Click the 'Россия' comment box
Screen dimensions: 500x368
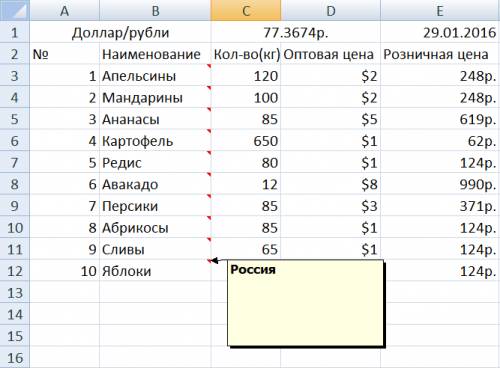coord(306,303)
